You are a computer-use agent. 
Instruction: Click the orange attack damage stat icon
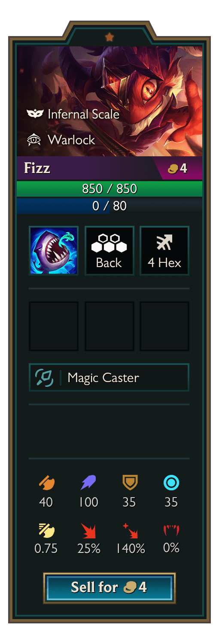point(46,483)
